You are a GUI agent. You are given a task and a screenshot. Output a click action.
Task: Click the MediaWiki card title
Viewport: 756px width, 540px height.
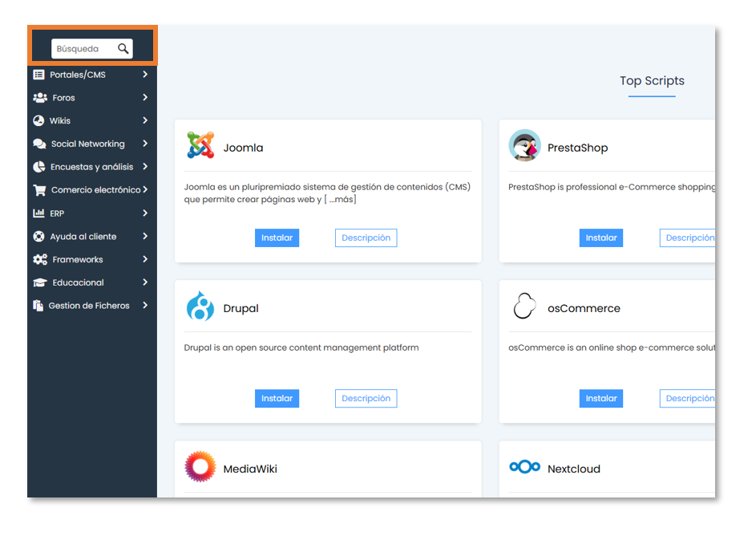click(250, 469)
